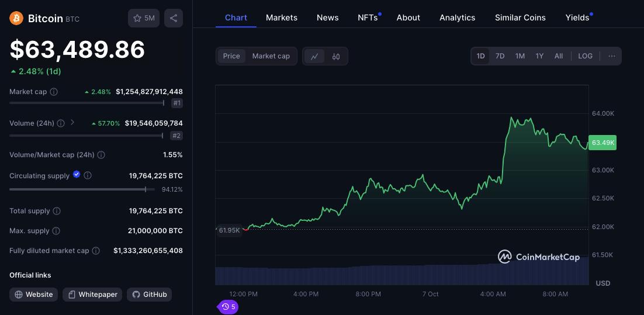
Task: Switch to the Analytics tab
Action: [457, 18]
